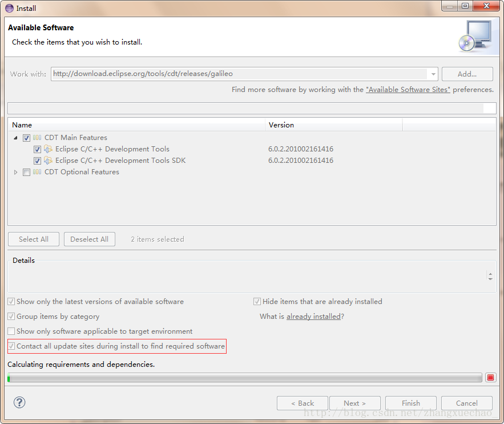Enable Show only software applicable to target environment
Image resolution: width=504 pixels, height=424 pixels.
point(11,331)
